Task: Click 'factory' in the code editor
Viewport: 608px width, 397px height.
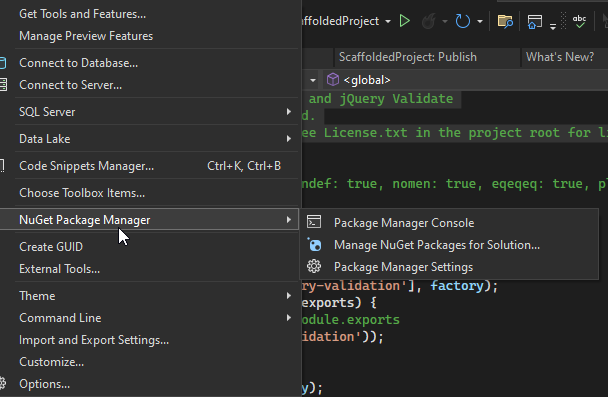Action: (457, 286)
